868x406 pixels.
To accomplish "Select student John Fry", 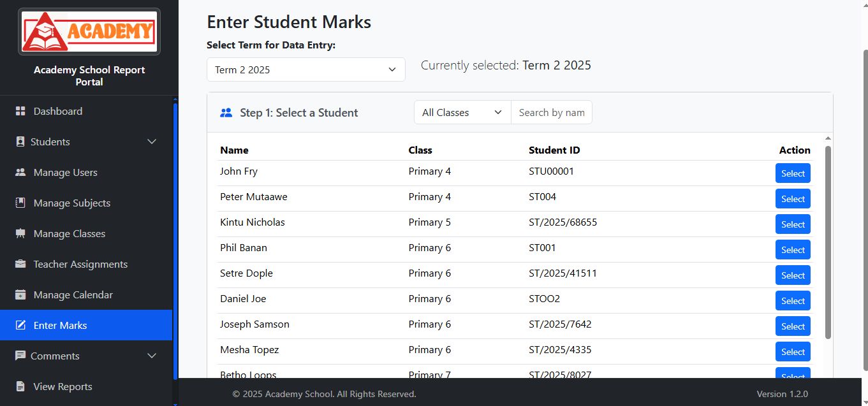I will pos(793,173).
